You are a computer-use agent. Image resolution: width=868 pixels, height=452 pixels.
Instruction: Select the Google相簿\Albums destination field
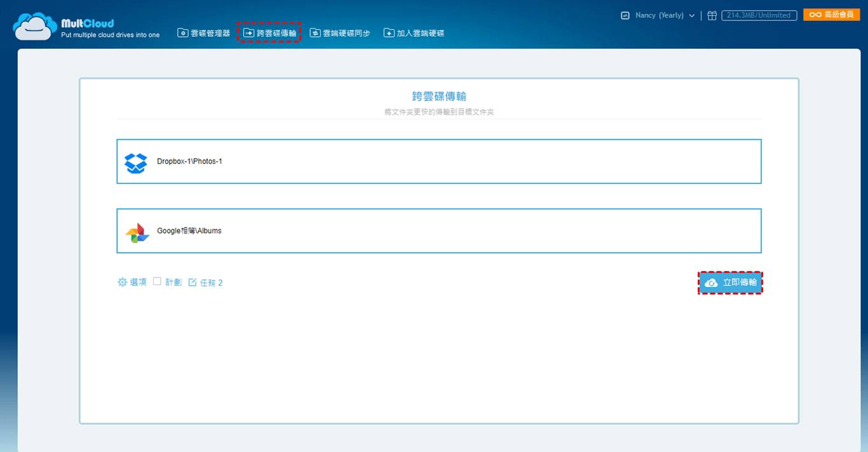(x=439, y=231)
